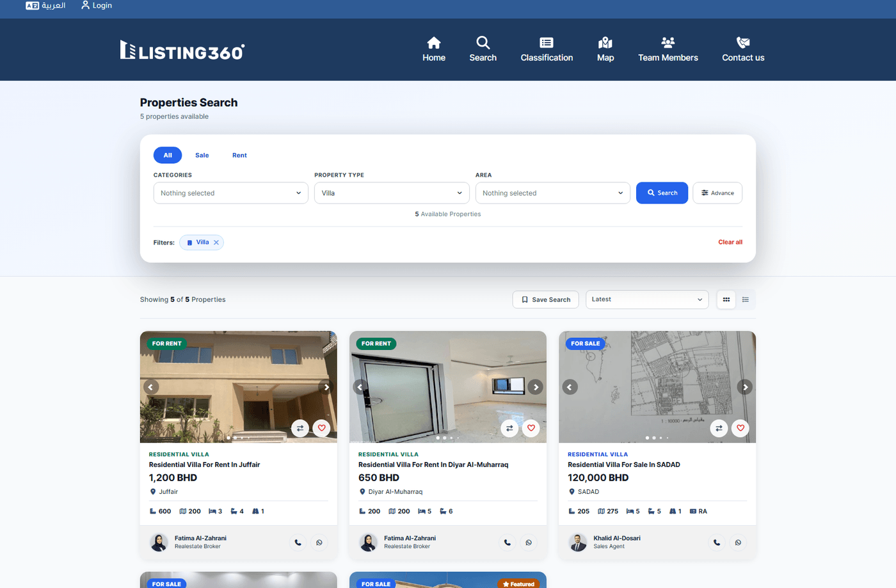Click Fatima Al-Zahrani avatar on Juffair card

(159, 543)
